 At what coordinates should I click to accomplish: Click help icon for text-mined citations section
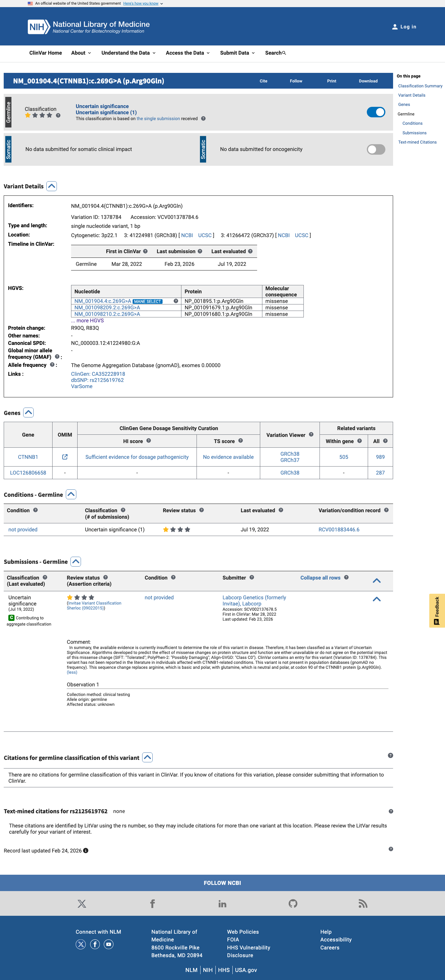pyautogui.click(x=391, y=811)
